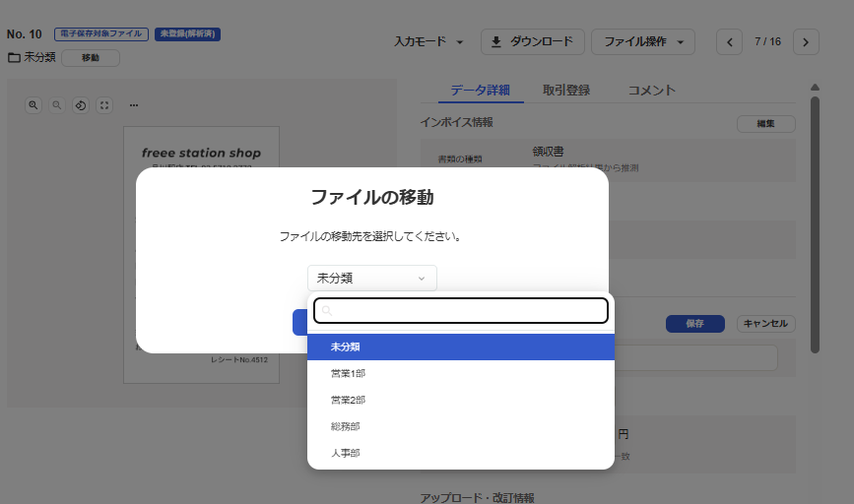This screenshot has height=504, width=854.
Task: Click the receipt image thumbnail
Action: [201, 255]
